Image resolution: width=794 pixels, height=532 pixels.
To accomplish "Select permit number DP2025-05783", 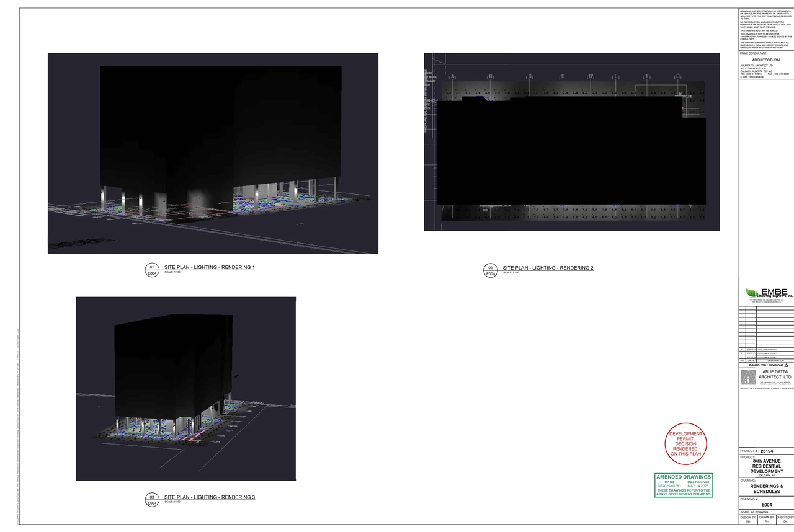I will (x=669, y=486).
